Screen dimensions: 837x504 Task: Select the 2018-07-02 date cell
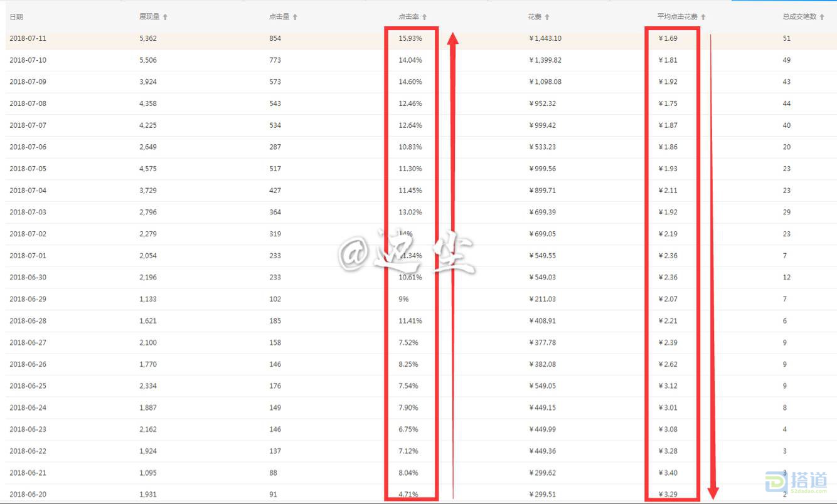[x=28, y=234]
